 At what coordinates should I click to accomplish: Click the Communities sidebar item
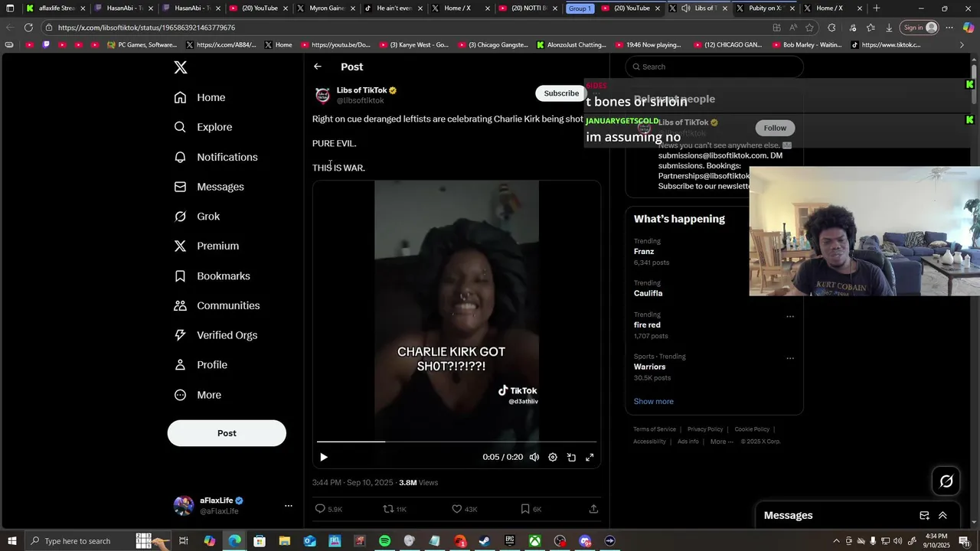tap(217, 305)
